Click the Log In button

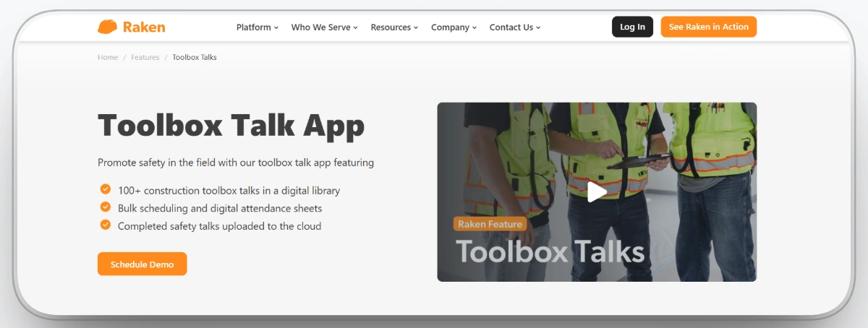click(632, 27)
